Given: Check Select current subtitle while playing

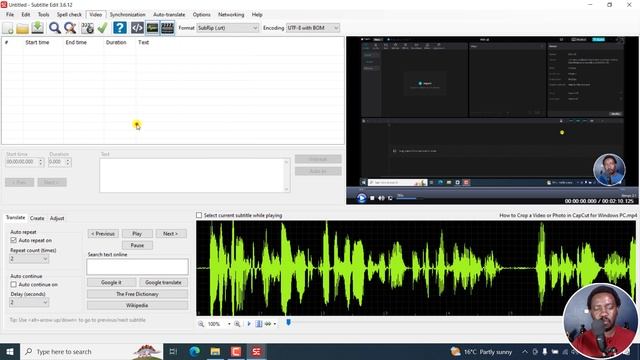Looking at the screenshot, I should pyautogui.click(x=199, y=215).
